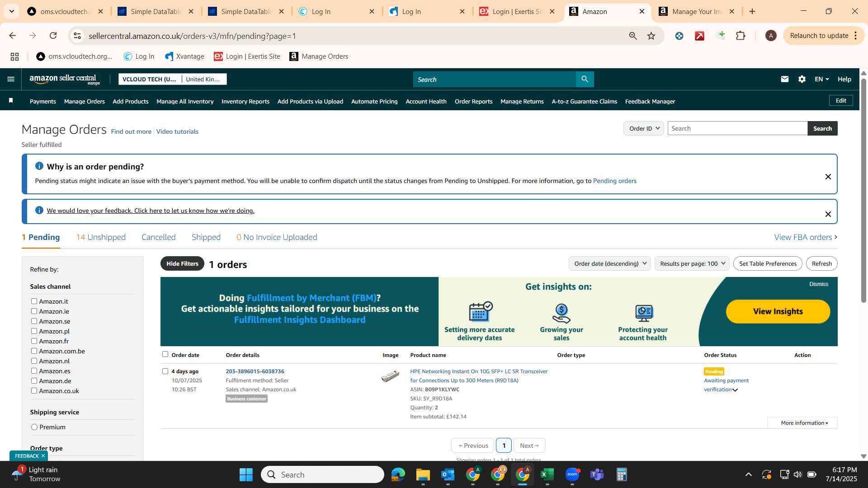
Task: Switch to the Shipped tab
Action: [x=206, y=237]
